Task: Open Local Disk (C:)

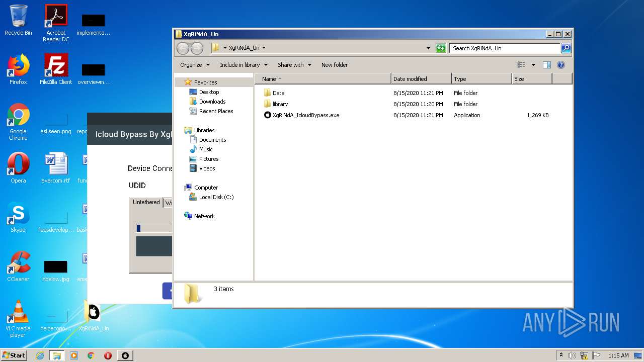Action: tap(216, 197)
